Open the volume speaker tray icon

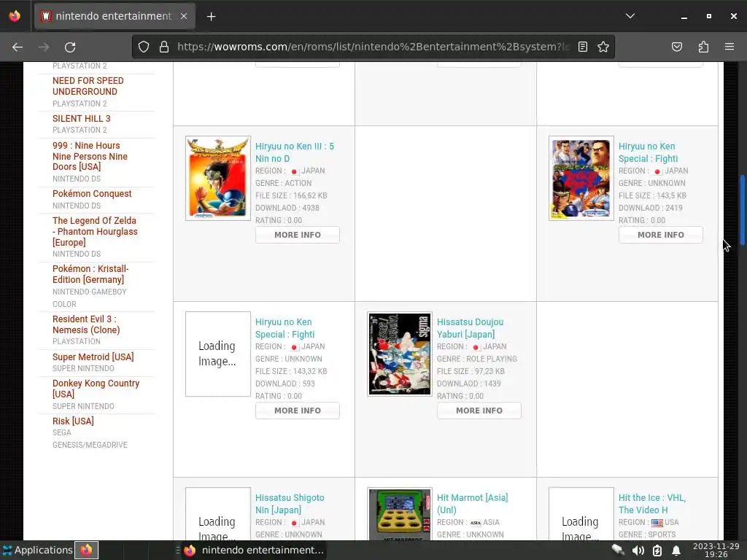tap(638, 551)
